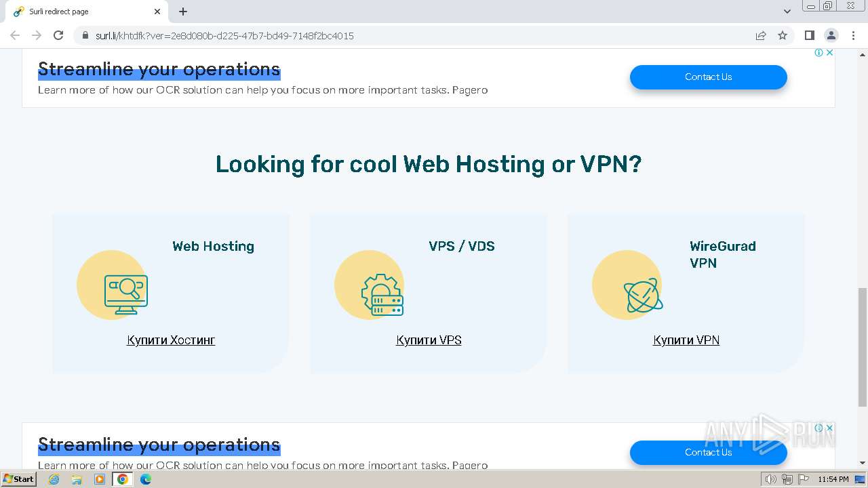Open the network tray icon
The width and height of the screenshot is (868, 488).
[x=787, y=479]
